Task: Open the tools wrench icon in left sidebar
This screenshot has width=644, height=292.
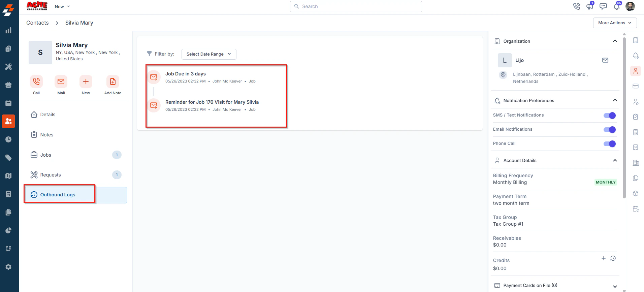Action: pyautogui.click(x=9, y=67)
